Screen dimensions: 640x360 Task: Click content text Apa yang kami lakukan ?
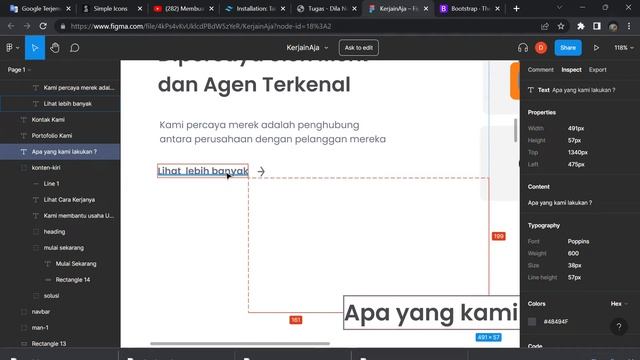[560, 203]
